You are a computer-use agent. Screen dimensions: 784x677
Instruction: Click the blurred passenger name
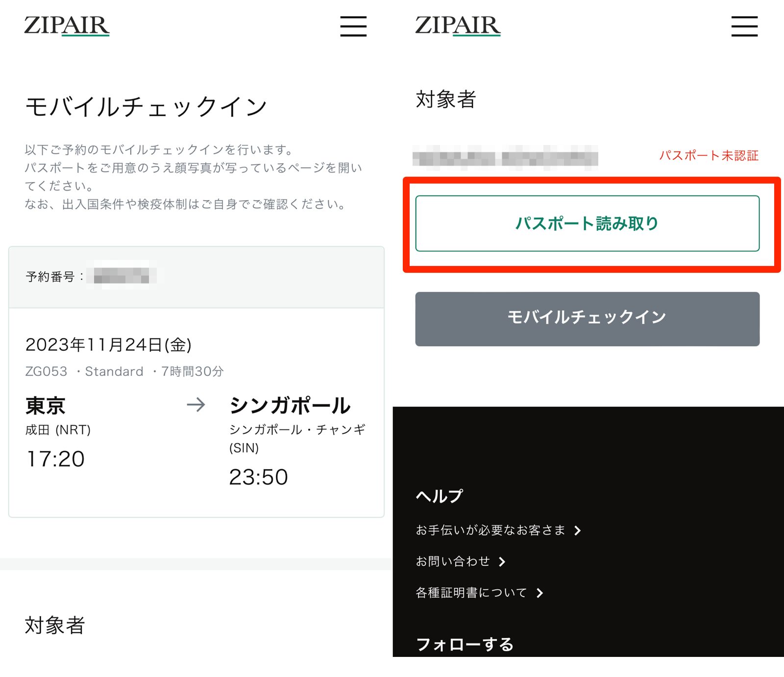pyautogui.click(x=505, y=158)
